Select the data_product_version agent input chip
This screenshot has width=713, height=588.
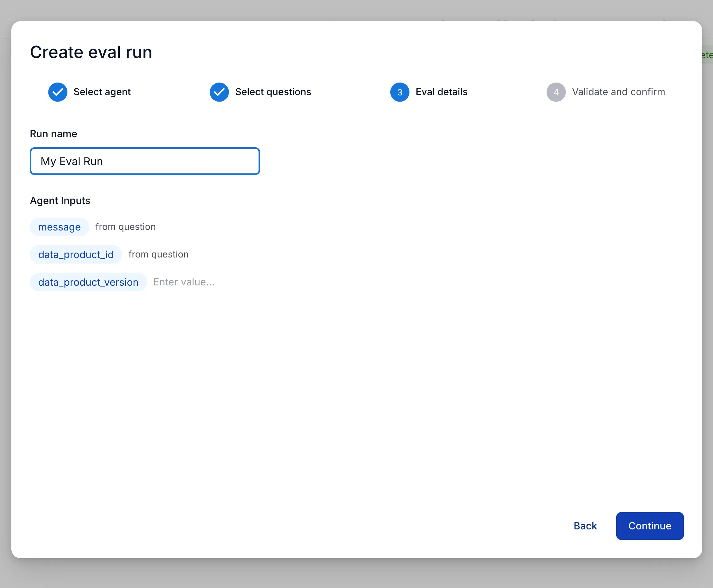(88, 282)
